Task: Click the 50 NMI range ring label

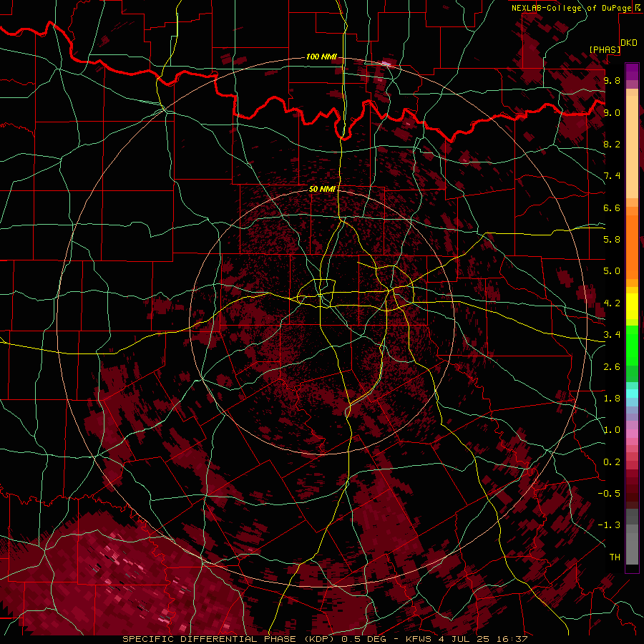Action: 322,189
